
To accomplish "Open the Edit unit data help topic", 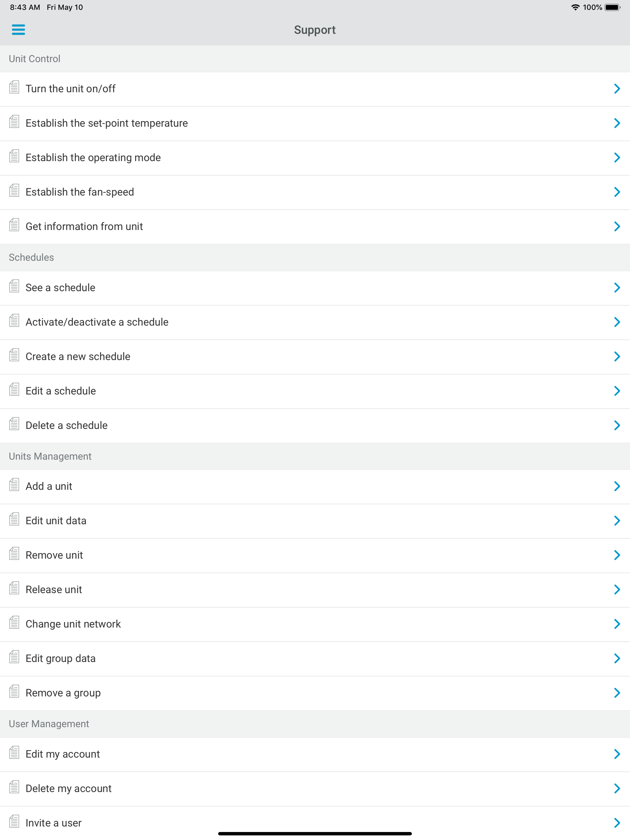I will click(x=315, y=521).
